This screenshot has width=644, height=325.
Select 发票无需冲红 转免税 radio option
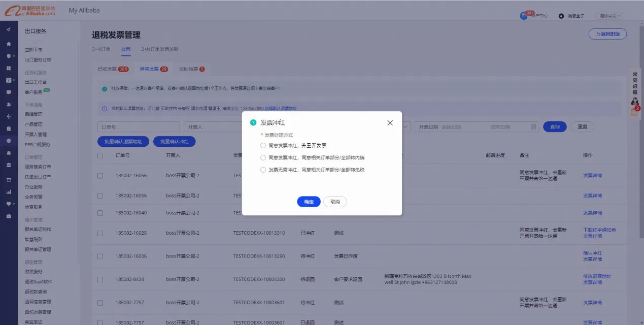tap(263, 170)
